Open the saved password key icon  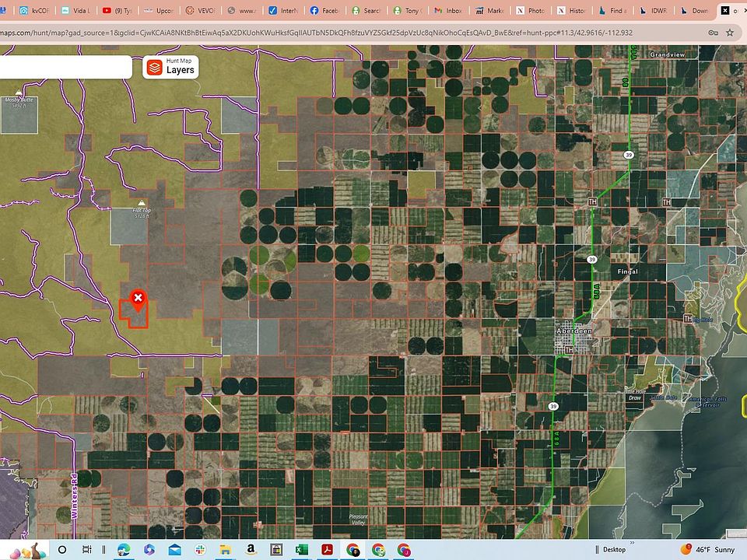tap(713, 33)
